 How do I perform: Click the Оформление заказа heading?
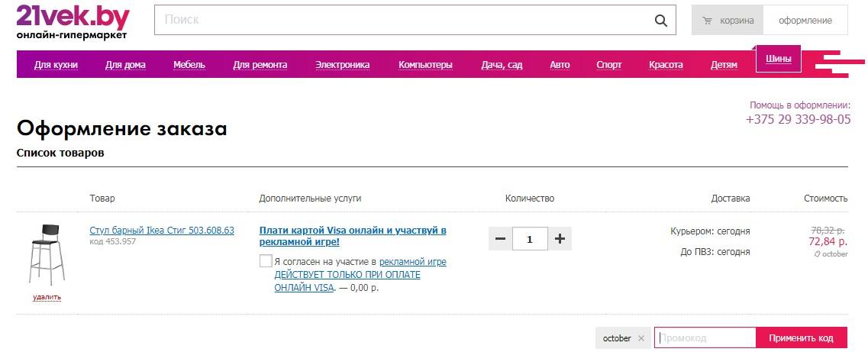click(x=122, y=129)
